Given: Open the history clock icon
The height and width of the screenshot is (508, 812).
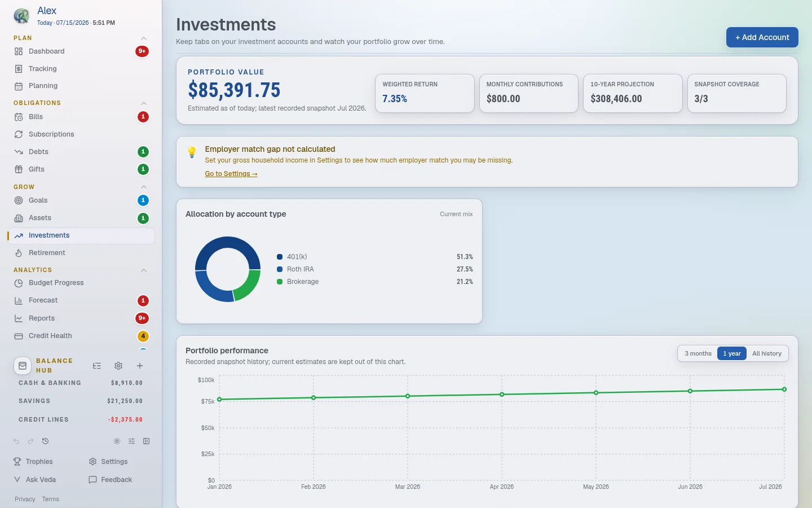Looking at the screenshot, I should tap(46, 441).
